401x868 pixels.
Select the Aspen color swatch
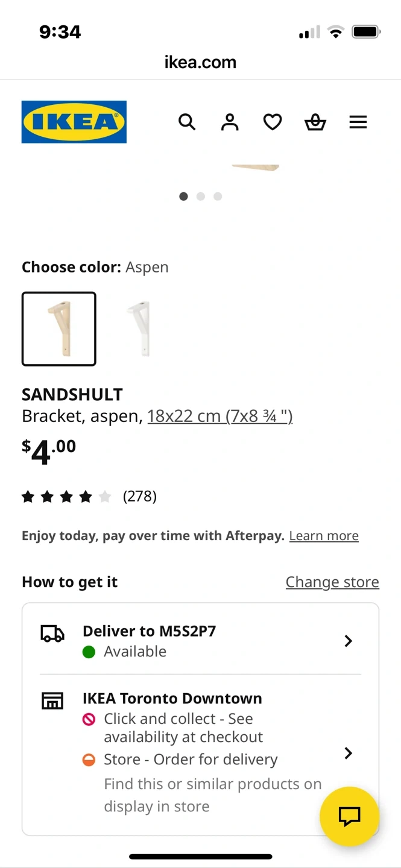(59, 329)
